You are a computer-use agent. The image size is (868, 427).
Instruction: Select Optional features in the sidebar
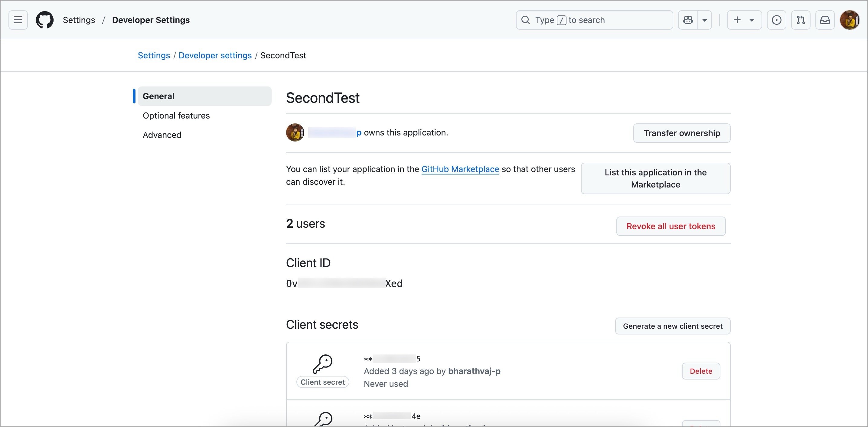click(x=176, y=115)
